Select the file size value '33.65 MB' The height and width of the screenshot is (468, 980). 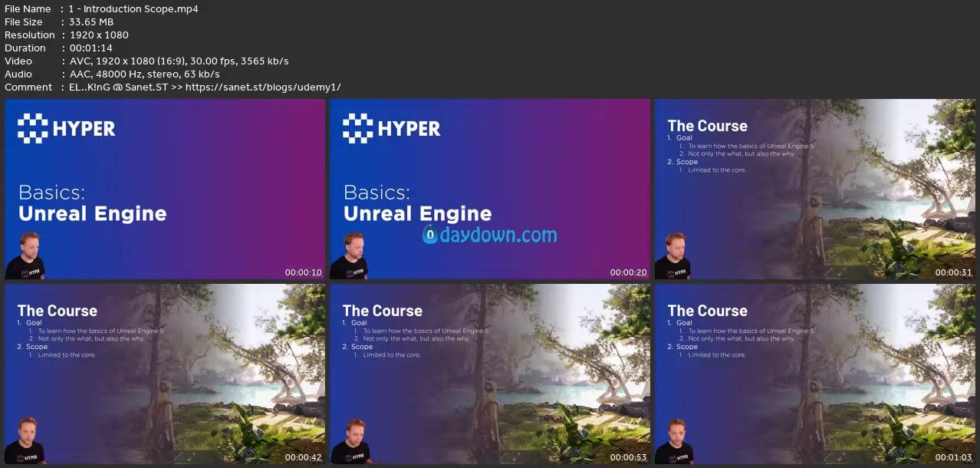pos(91,22)
